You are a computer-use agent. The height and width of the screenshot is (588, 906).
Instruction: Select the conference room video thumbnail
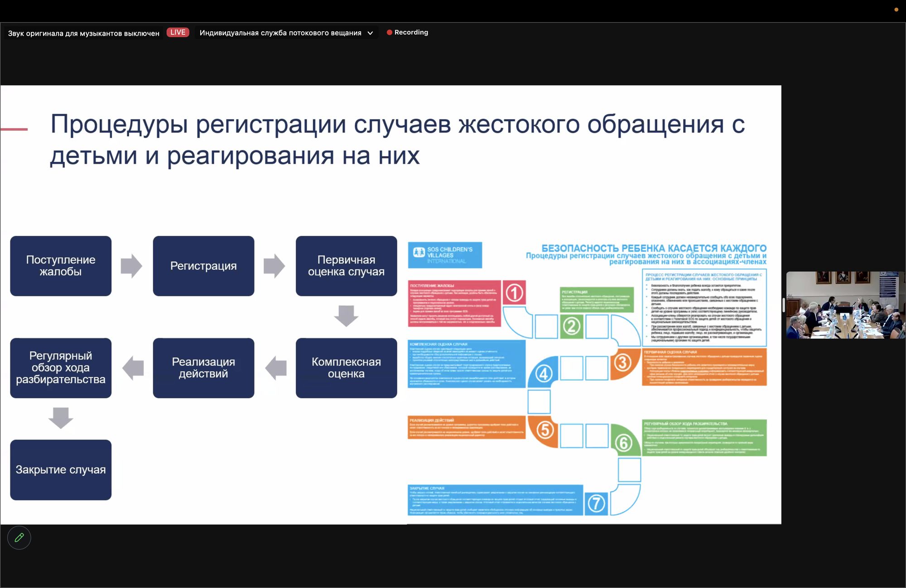pyautogui.click(x=845, y=305)
